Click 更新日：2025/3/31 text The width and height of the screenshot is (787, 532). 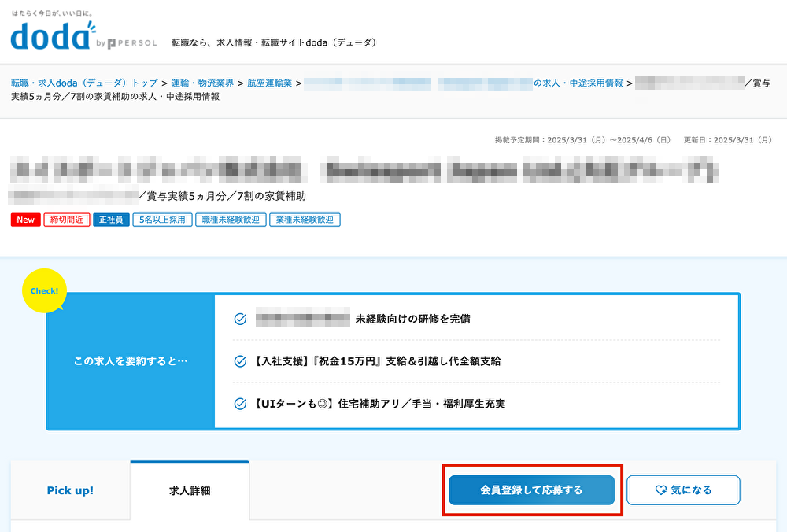(728, 140)
